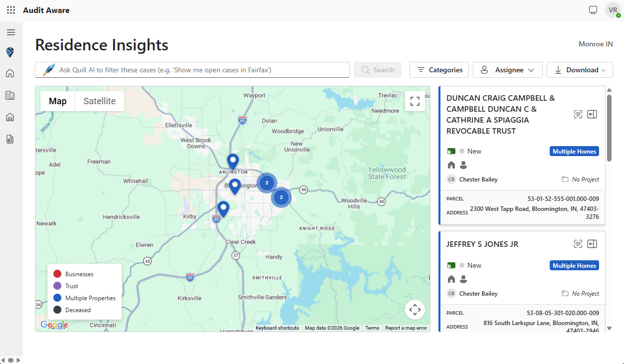Click No Project on Jeffrey Jones card
The width and height of the screenshot is (624, 364).
pyautogui.click(x=580, y=293)
